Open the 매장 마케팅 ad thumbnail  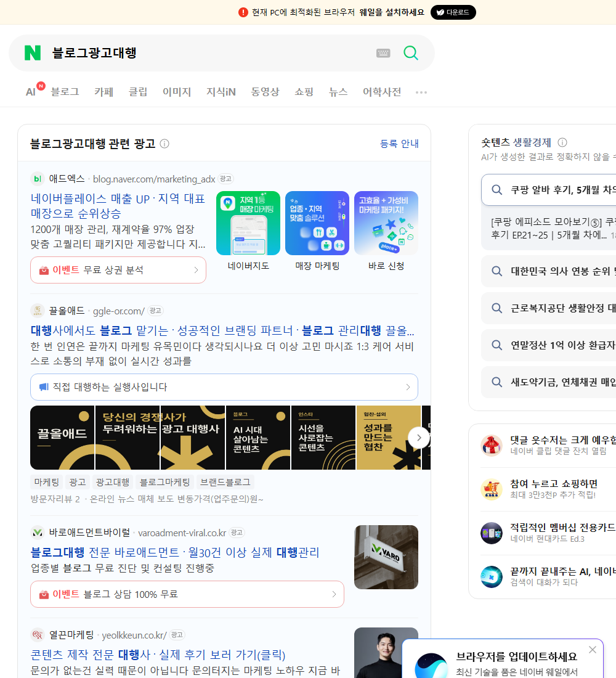pyautogui.click(x=317, y=223)
